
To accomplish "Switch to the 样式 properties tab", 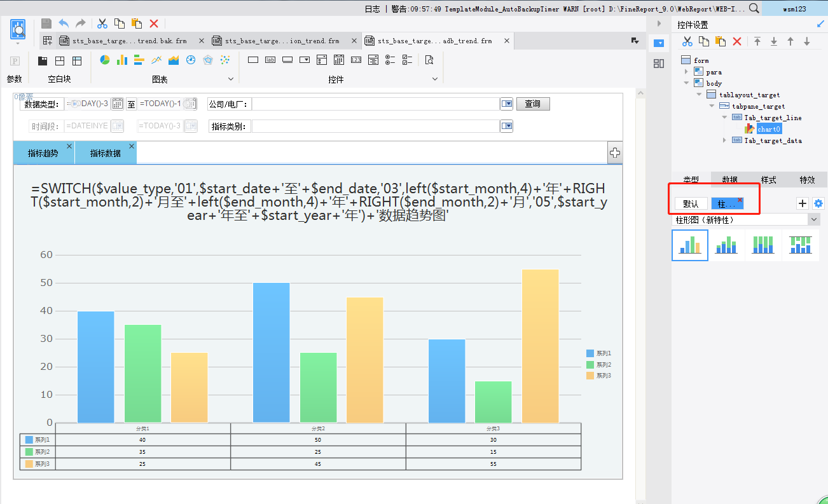I will (x=769, y=180).
